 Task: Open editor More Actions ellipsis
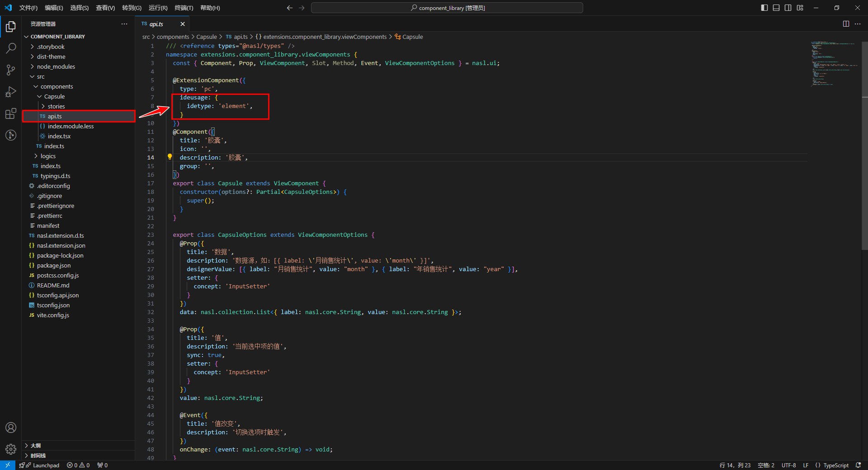coord(858,24)
